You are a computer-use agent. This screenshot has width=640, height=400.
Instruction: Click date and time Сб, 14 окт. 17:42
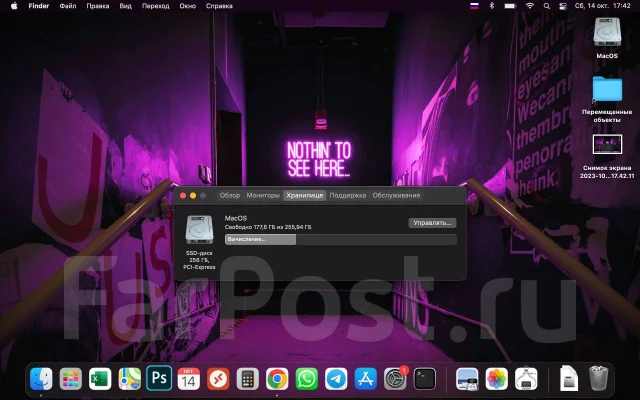(602, 6)
